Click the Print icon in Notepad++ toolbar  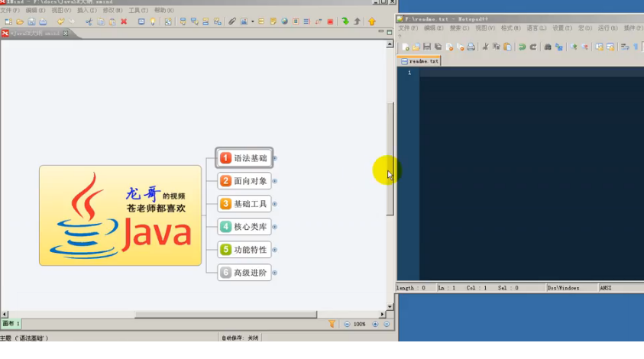pyautogui.click(x=471, y=47)
